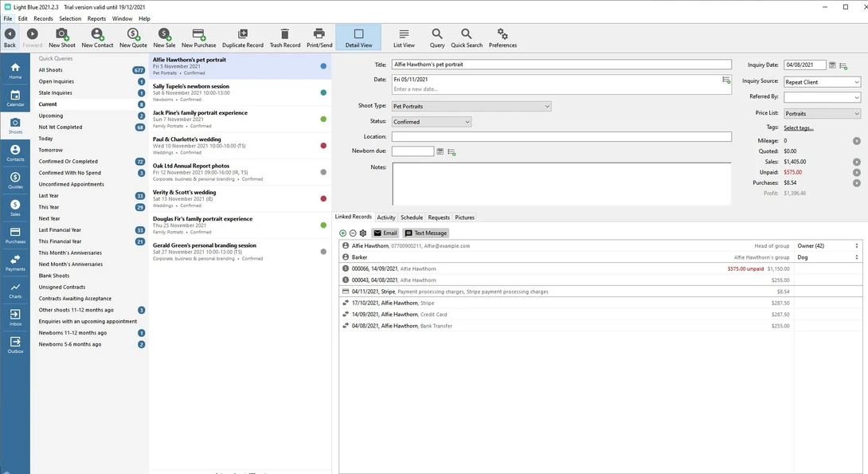
Task: Select the Not Yet Completed query
Action: click(x=92, y=127)
